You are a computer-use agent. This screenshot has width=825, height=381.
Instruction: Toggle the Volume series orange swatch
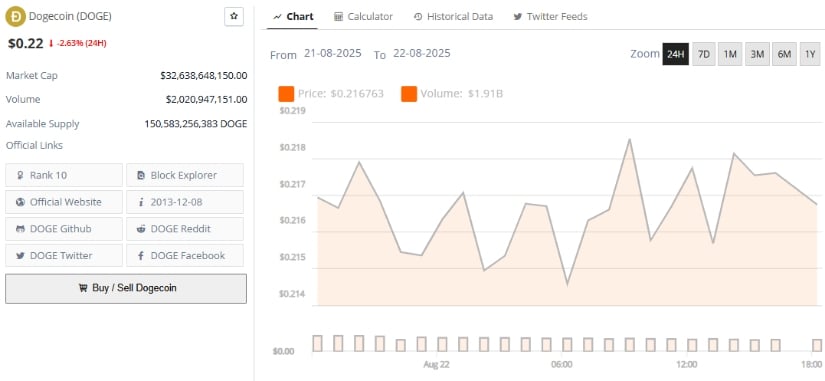pyautogui.click(x=409, y=94)
